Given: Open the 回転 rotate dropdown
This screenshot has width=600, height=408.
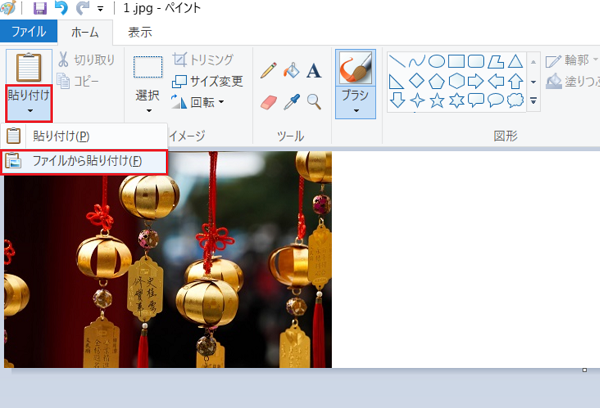Looking at the screenshot, I should 197,102.
